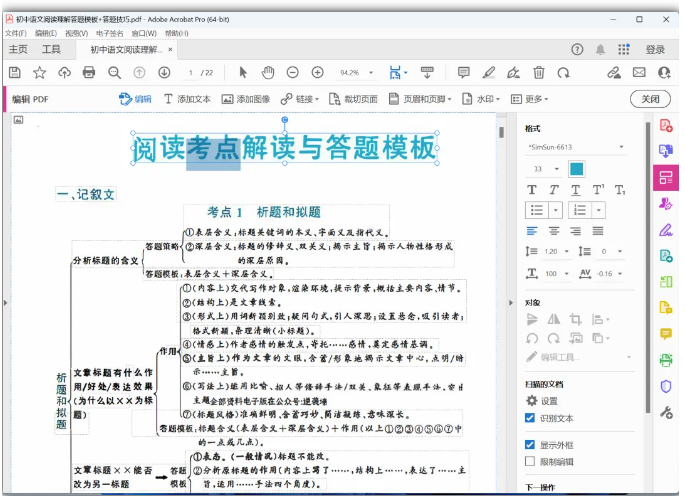This screenshot has width=685, height=496.
Task: Pick the selection arrow tool
Action: pyautogui.click(x=243, y=73)
